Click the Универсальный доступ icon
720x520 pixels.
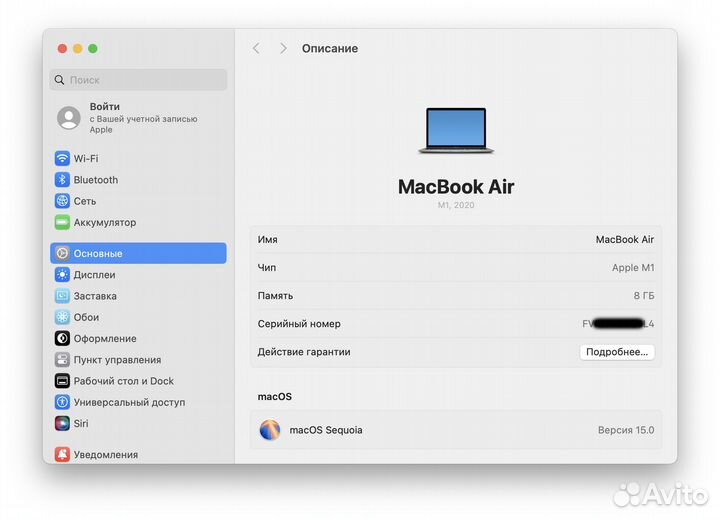coord(62,402)
